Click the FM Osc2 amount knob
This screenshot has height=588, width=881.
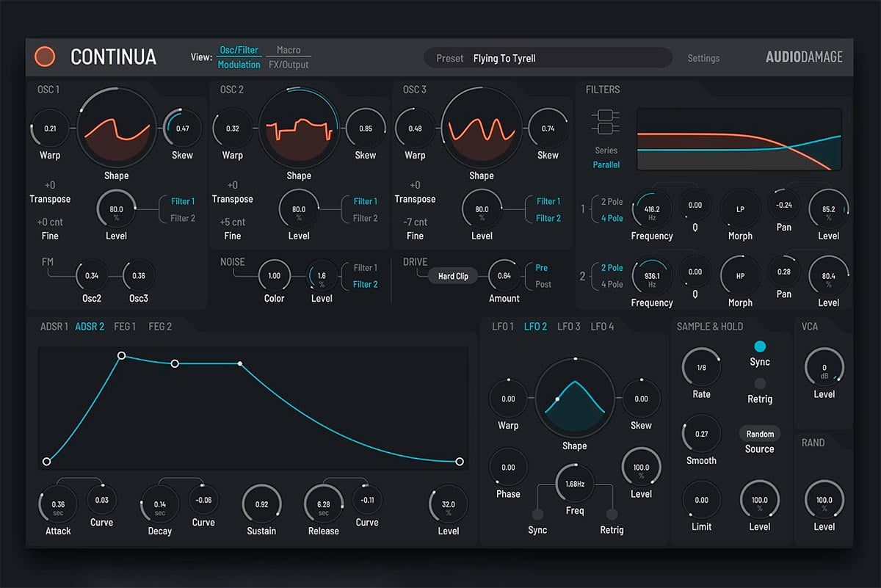92,276
